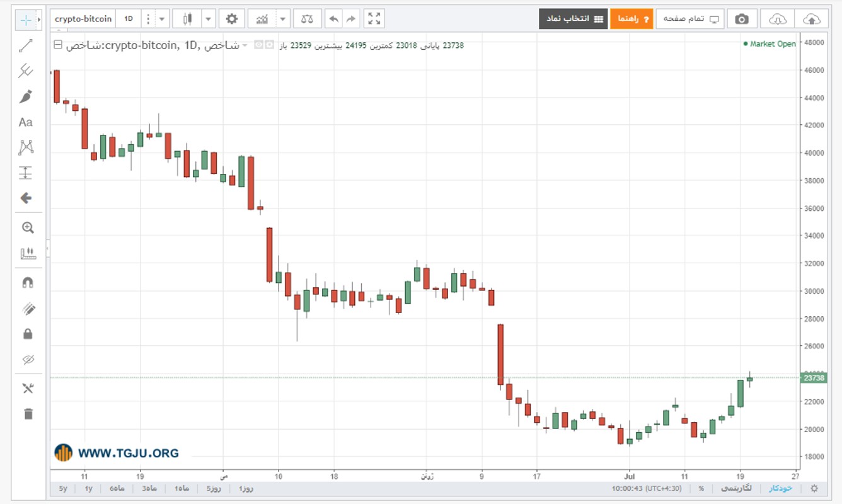
Task: Click the compare scales icon
Action: click(307, 19)
